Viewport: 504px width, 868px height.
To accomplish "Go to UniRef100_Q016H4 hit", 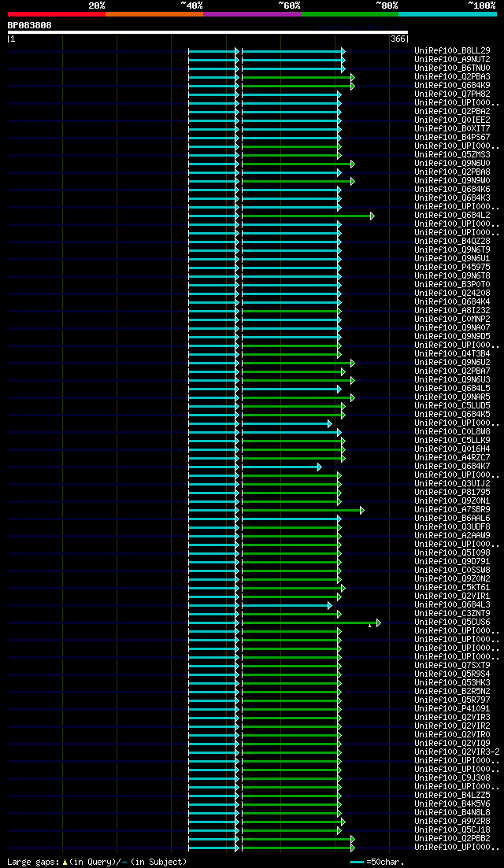I will click(452, 449).
